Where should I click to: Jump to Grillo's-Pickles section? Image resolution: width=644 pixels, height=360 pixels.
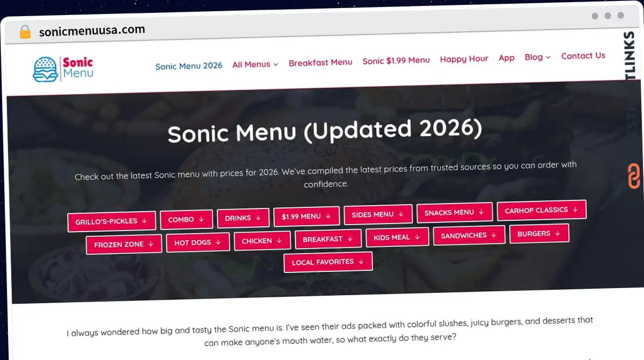pos(112,221)
